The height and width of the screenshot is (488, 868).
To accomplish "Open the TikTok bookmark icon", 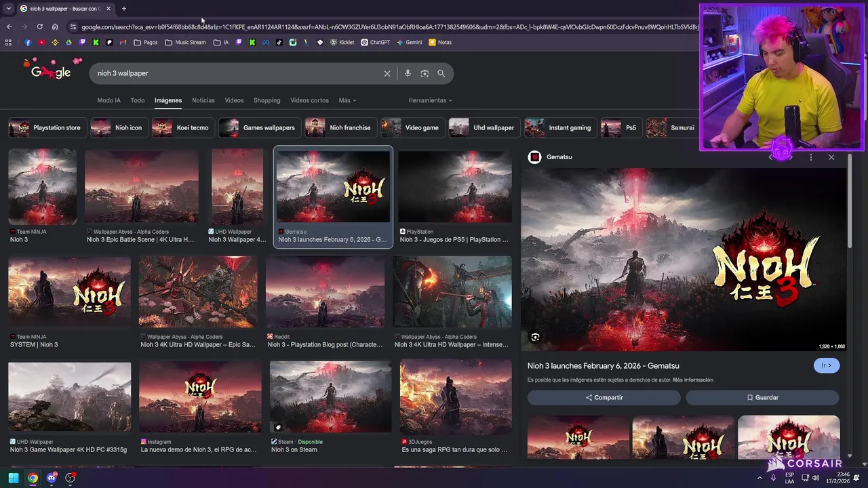I will (x=279, y=42).
